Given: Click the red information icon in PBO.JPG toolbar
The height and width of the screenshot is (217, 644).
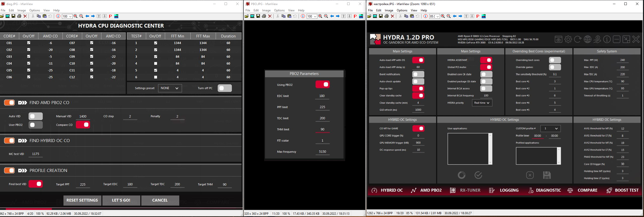Looking at the screenshot, I should pyautogui.click(x=303, y=16).
